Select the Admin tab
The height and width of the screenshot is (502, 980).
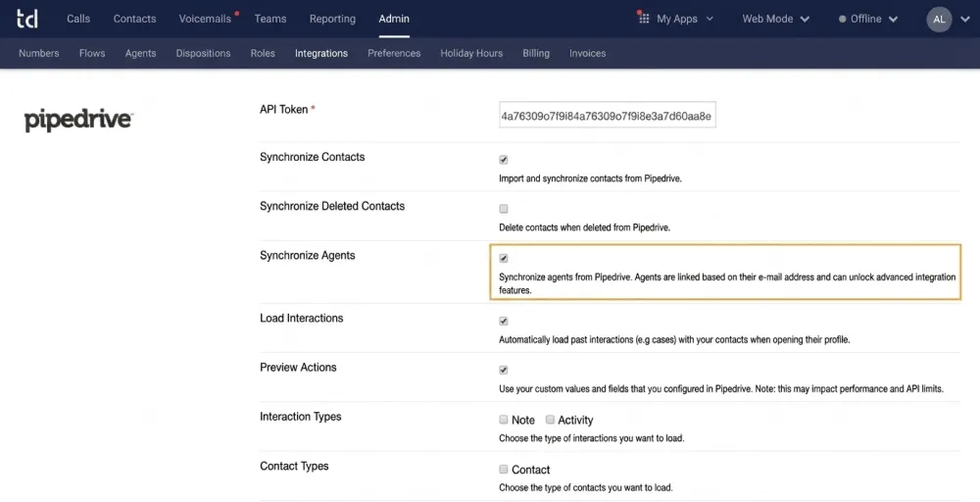click(394, 20)
